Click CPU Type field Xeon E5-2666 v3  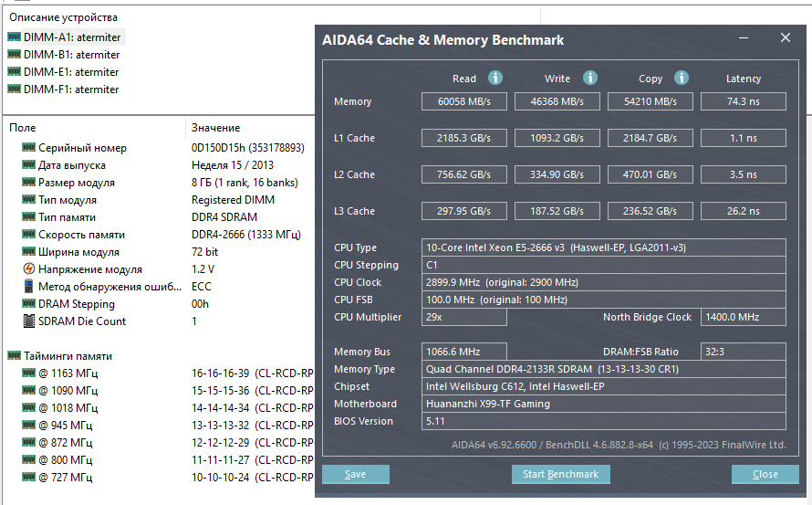pyautogui.click(x=604, y=247)
